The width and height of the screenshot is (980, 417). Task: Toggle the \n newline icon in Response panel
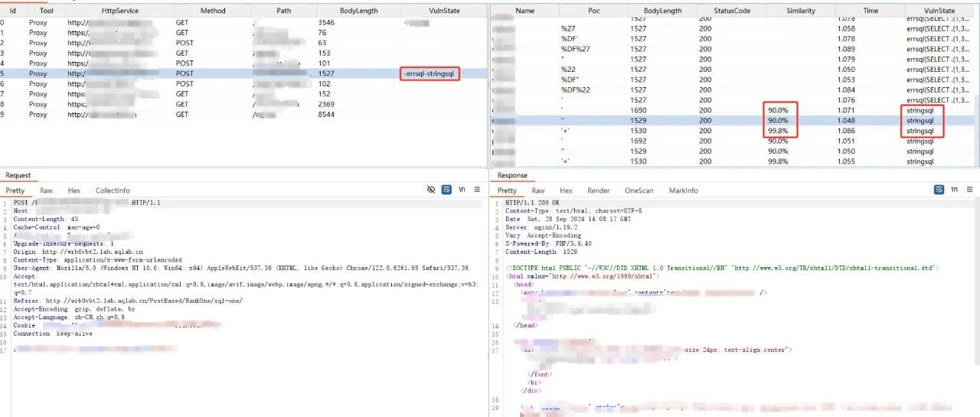coord(954,190)
